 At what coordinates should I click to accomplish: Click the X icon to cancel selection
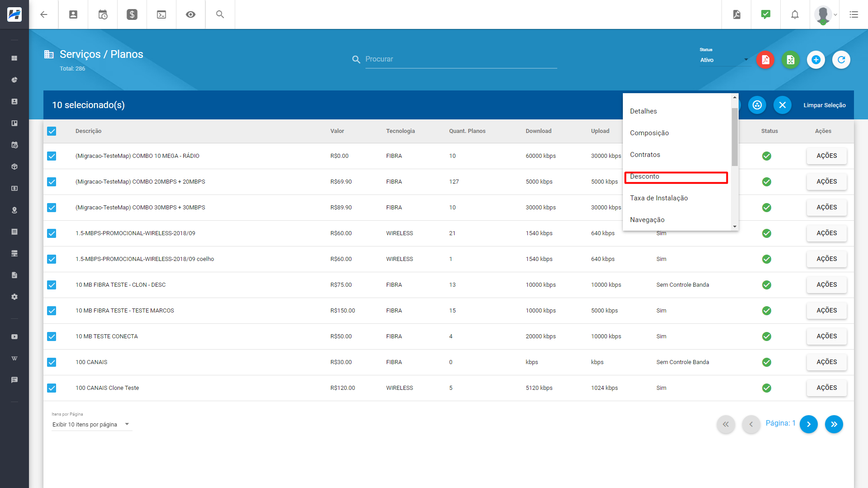point(783,105)
